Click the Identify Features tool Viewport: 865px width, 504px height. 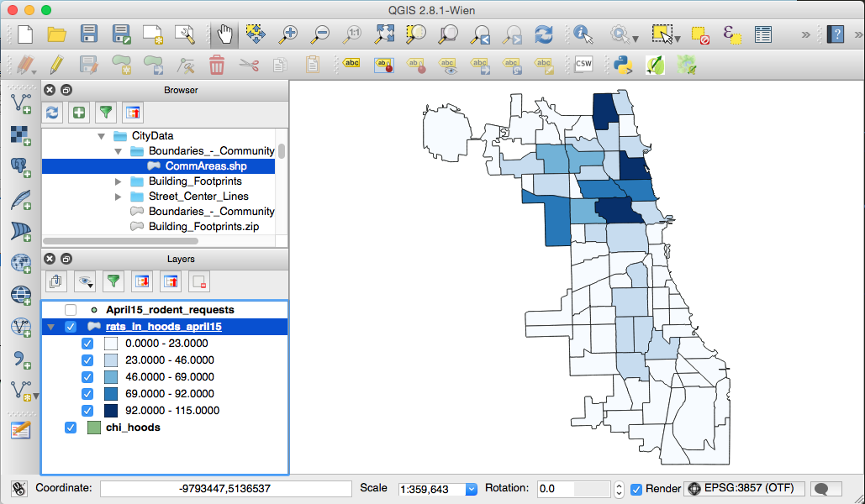point(583,34)
